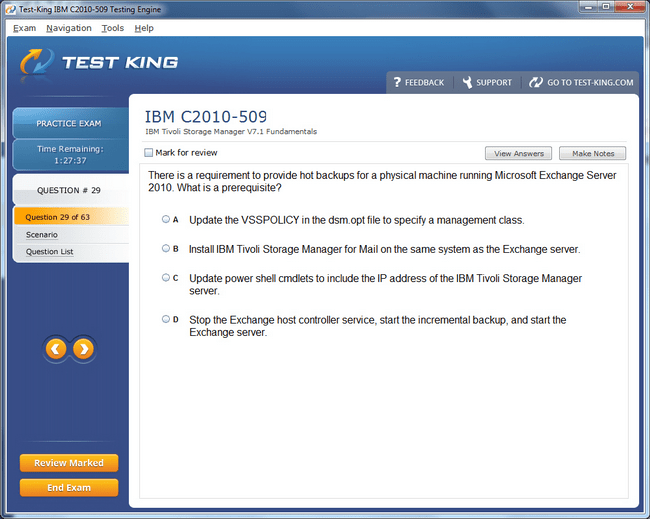Open the FEEDBACK link

click(x=419, y=82)
